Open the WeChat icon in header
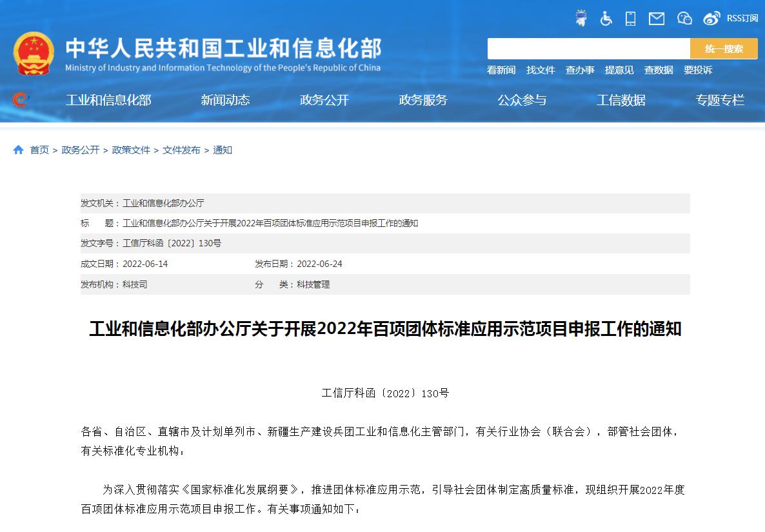The image size is (765, 532). [x=684, y=19]
